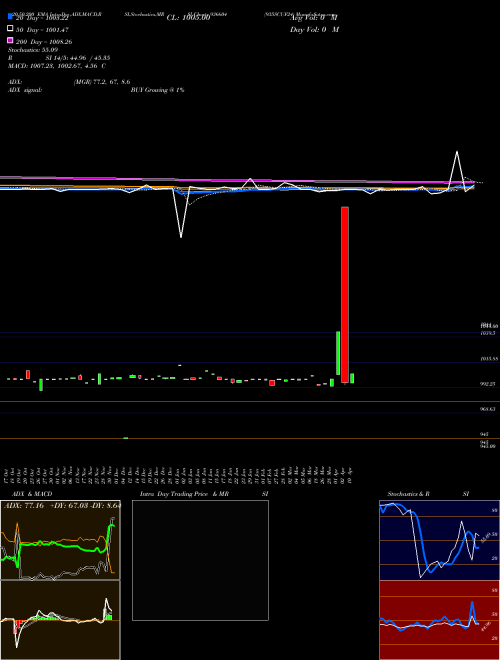Click the '968.63' price axis label
This screenshot has height=660, width=500.
(x=489, y=409)
